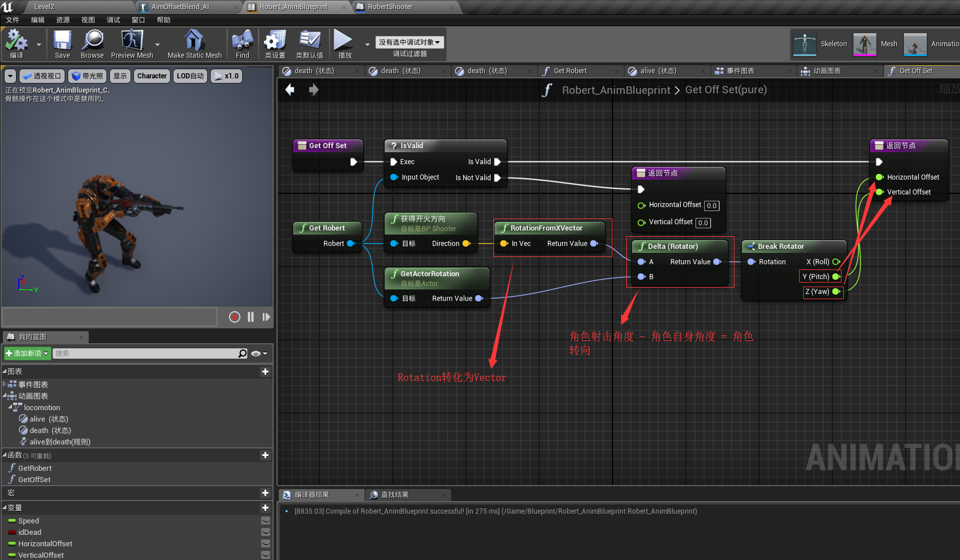This screenshot has height=560, width=960.
Task: Open the 编辑 menu
Action: click(38, 20)
